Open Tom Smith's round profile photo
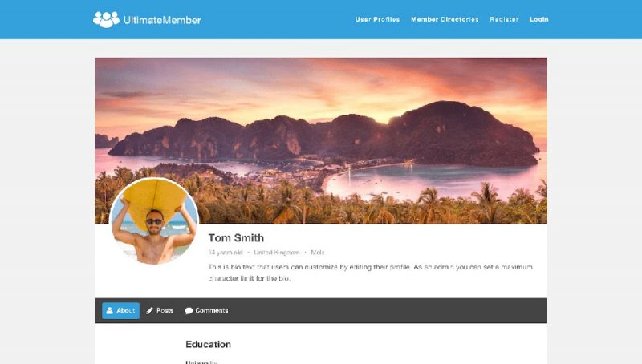This screenshot has width=642, height=364. 154,221
